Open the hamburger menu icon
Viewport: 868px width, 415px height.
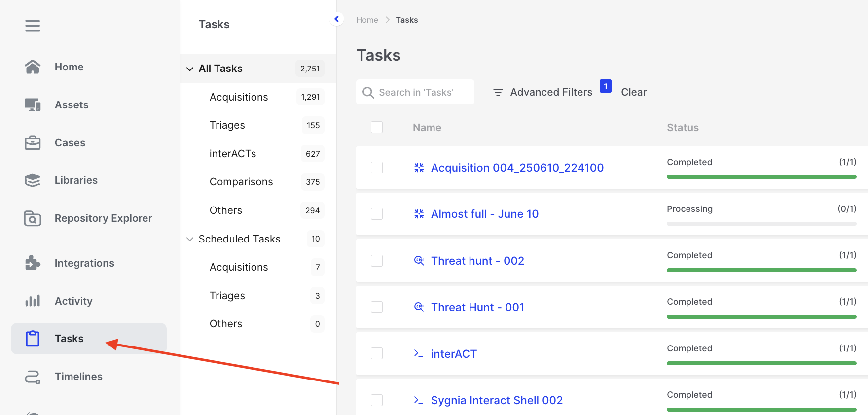(33, 26)
